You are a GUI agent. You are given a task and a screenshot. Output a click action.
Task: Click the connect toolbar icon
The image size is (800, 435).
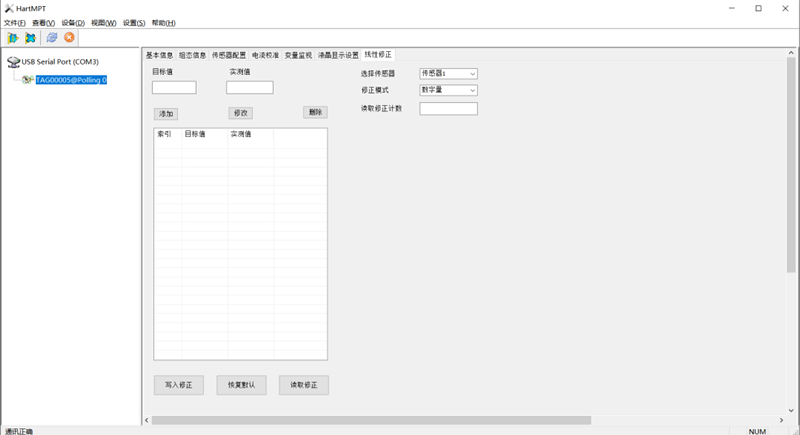[13, 38]
